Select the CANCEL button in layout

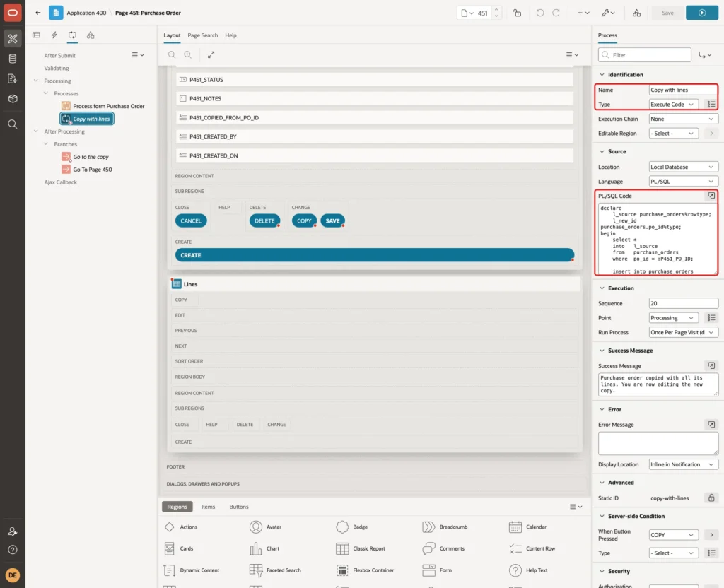191,220
